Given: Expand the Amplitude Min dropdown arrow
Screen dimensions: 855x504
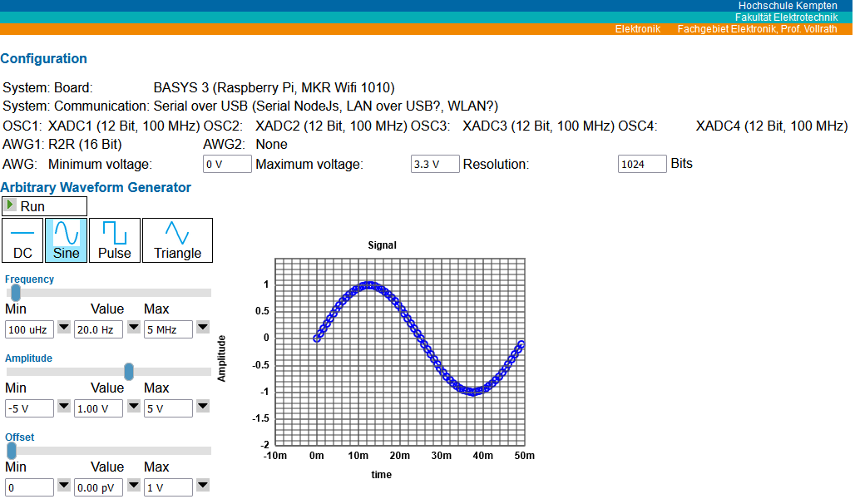Looking at the screenshot, I should point(64,408).
